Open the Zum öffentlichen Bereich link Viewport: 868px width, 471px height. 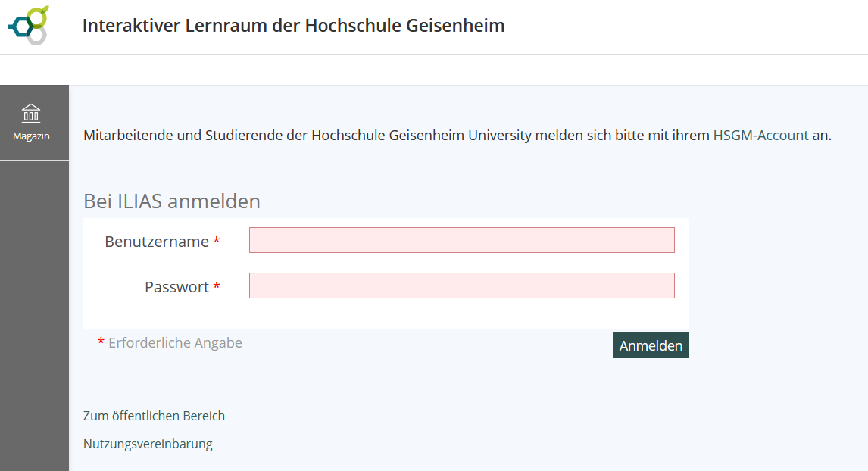[154, 416]
